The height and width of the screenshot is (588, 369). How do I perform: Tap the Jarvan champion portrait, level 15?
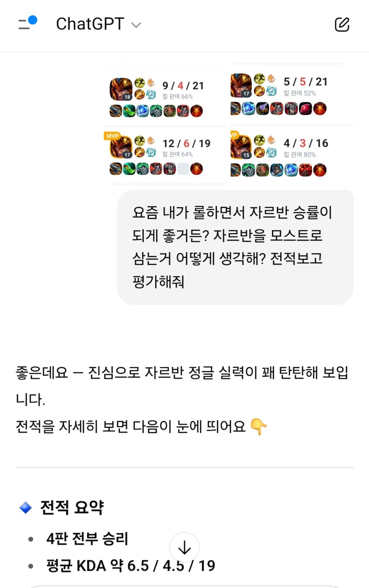tap(241, 147)
